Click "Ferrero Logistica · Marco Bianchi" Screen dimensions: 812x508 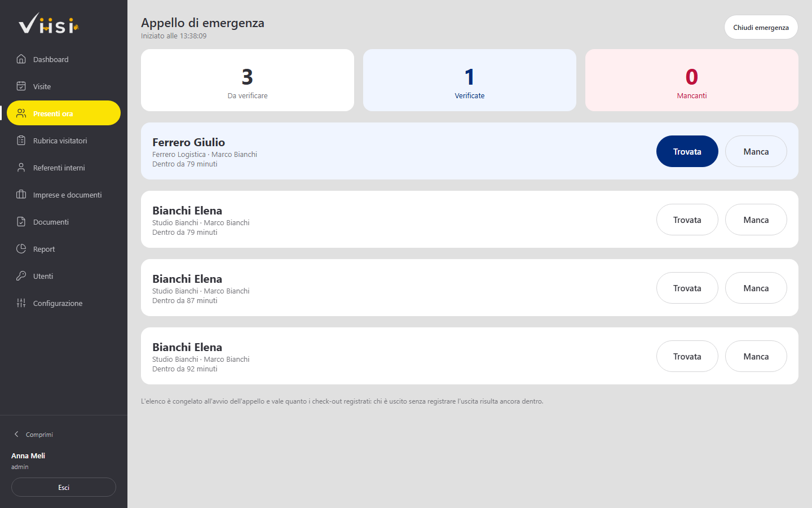click(x=205, y=154)
